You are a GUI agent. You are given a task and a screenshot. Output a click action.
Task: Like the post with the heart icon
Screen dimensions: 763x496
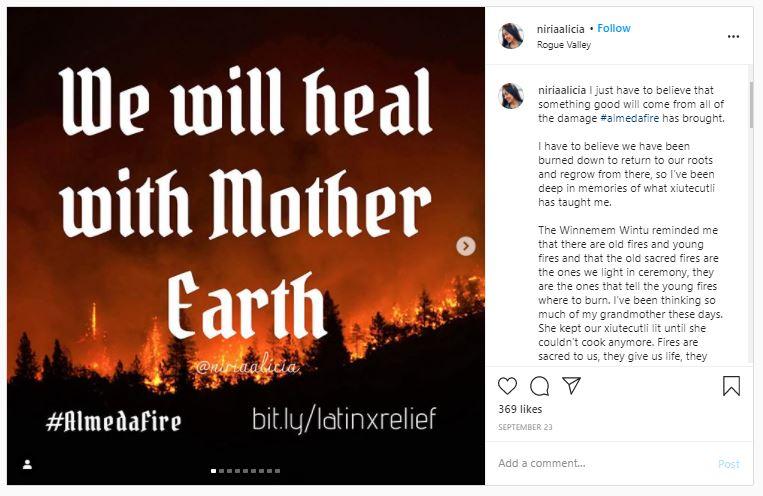click(508, 386)
